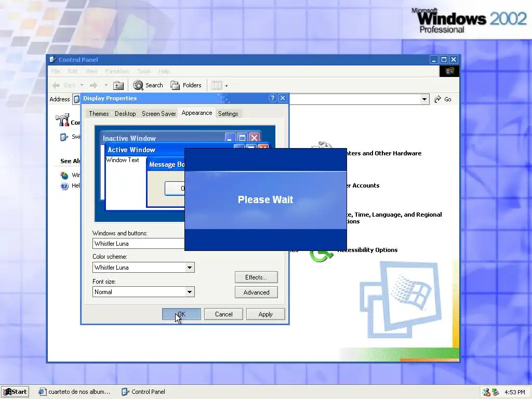
Task: Click the Effects button
Action: coord(256,277)
